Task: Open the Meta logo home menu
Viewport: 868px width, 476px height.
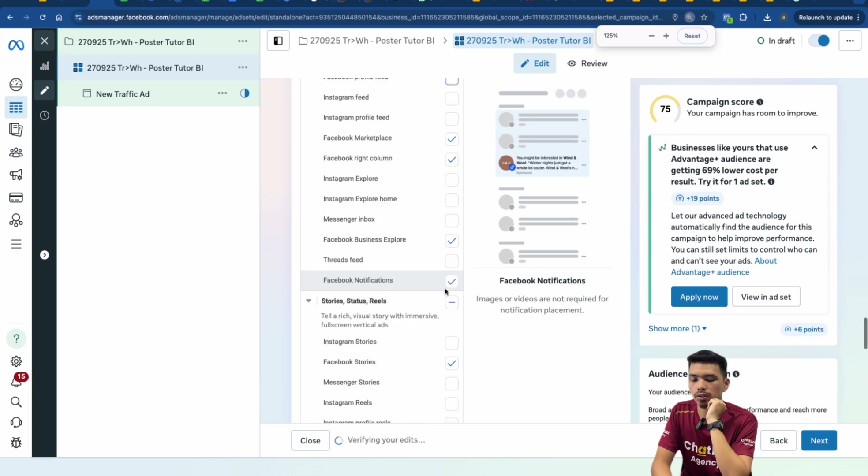Action: pyautogui.click(x=16, y=45)
